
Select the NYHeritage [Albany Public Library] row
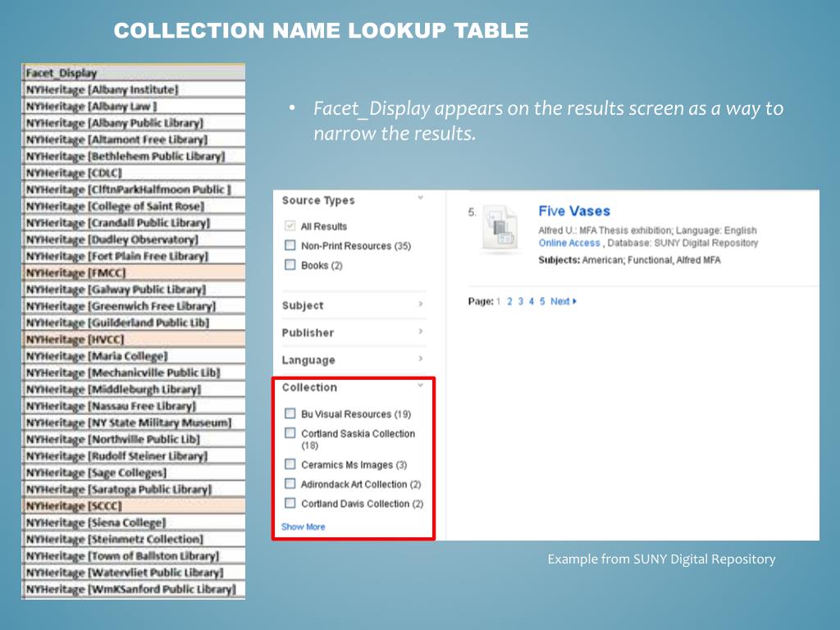click(x=134, y=123)
